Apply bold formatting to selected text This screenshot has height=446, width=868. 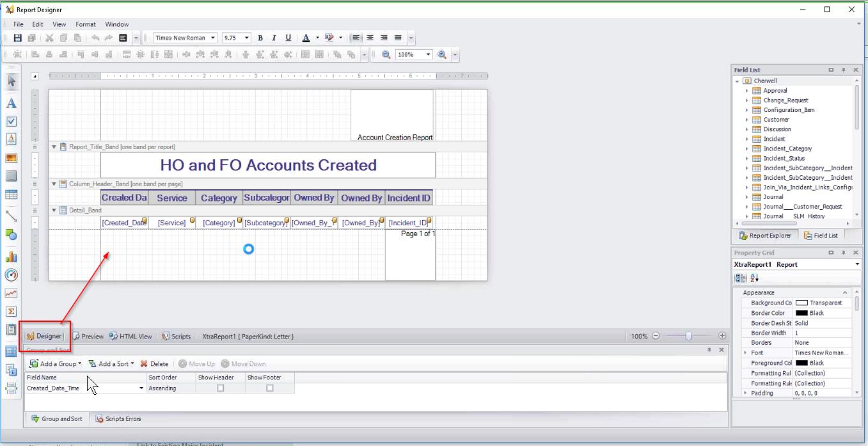click(x=260, y=38)
